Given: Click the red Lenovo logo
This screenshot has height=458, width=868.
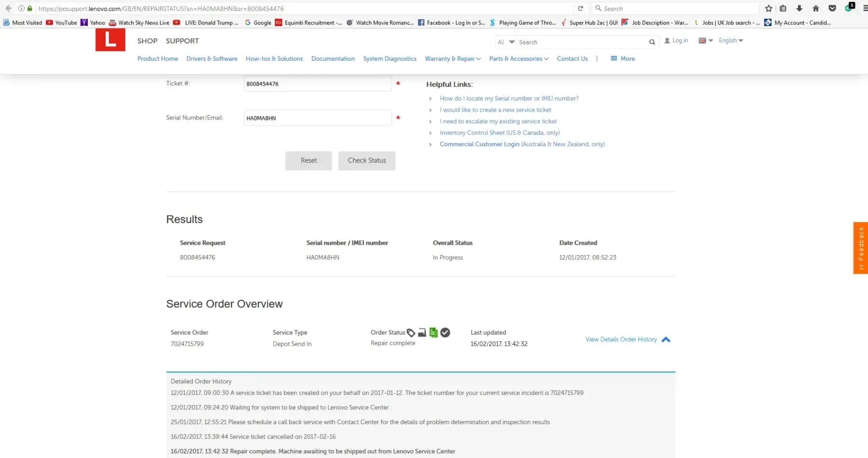Looking at the screenshot, I should pos(110,40).
